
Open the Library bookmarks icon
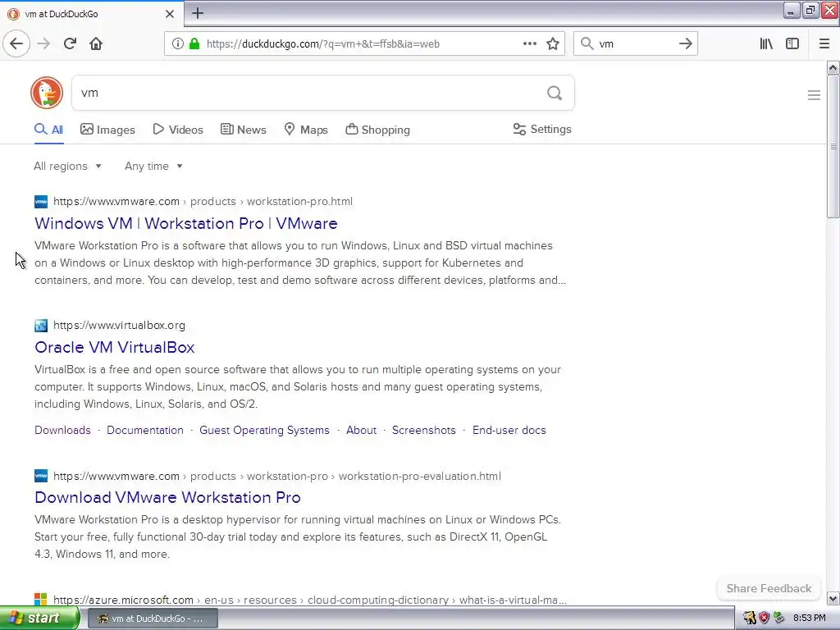tap(766, 44)
